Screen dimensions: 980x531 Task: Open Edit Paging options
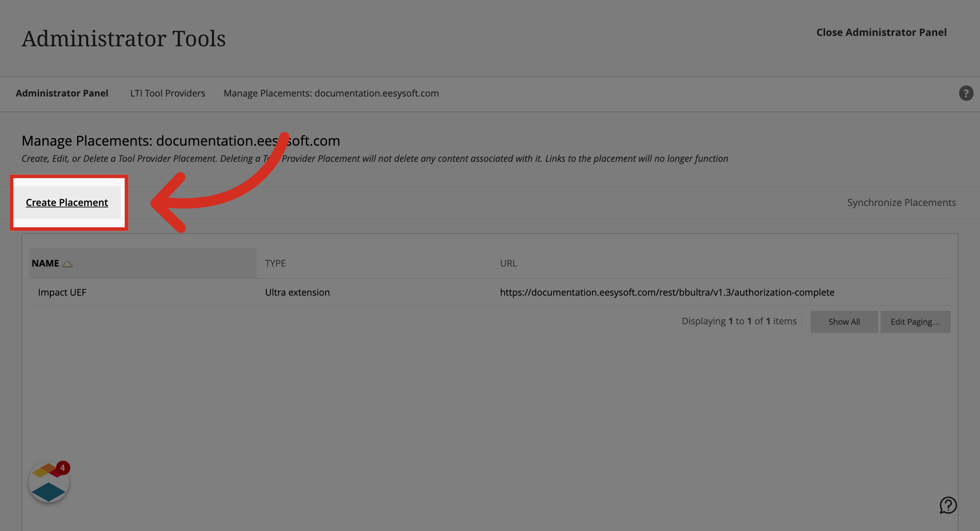click(915, 321)
